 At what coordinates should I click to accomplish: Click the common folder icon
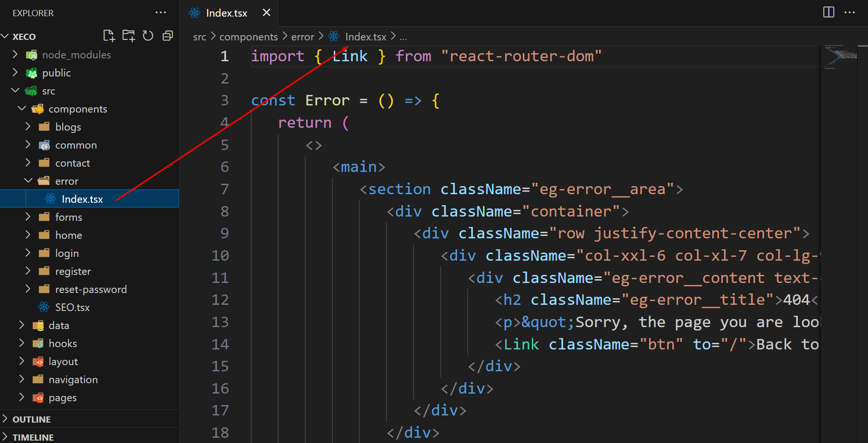(44, 145)
